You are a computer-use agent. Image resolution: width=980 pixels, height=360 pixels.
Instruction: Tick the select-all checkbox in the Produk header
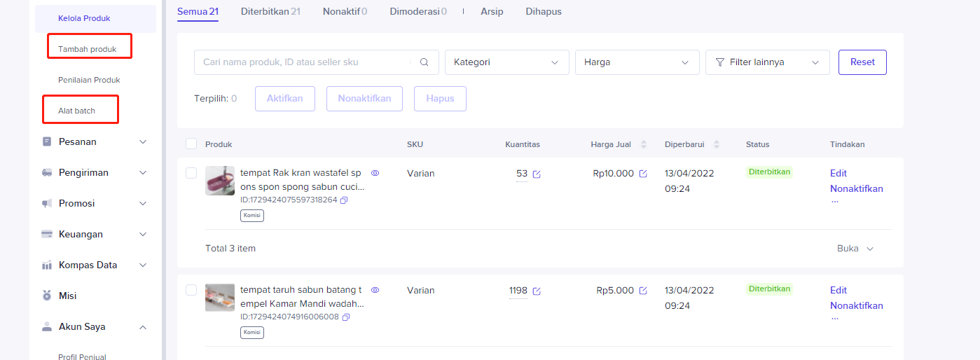191,144
